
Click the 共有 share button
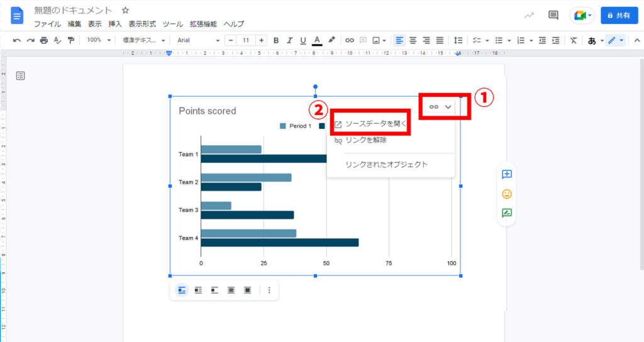pyautogui.click(x=619, y=15)
